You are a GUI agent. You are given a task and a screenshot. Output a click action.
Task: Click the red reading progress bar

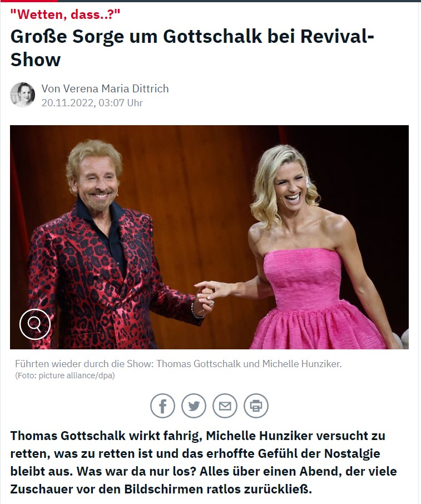(29, 1)
